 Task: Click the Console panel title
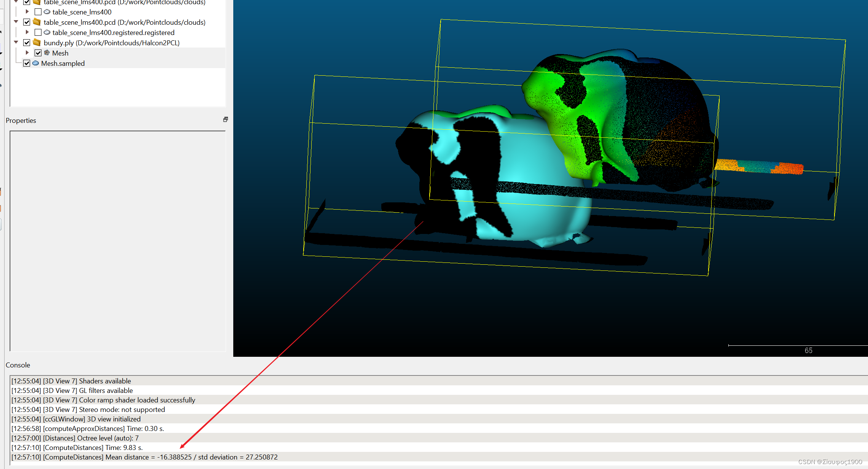(18, 365)
